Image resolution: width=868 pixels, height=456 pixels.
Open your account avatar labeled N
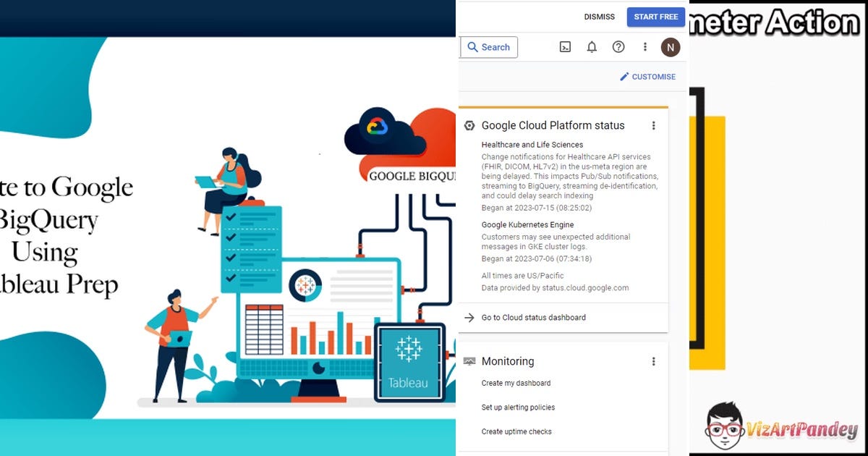tap(671, 47)
